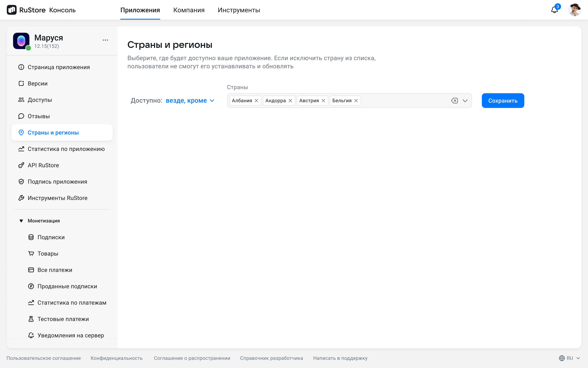Click the coins icon beside Подписки
The width and height of the screenshot is (588, 368).
tap(31, 237)
